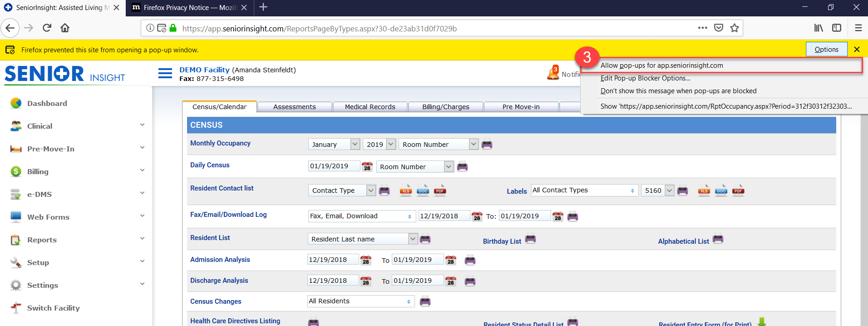
Task: Open Monthly Occupancy year dropdown
Action: pos(380,144)
